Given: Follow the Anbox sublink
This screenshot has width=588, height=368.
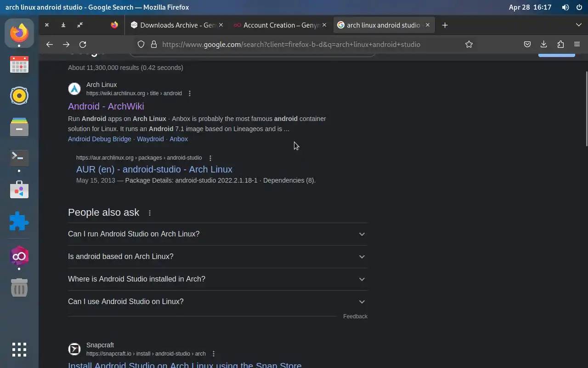Looking at the screenshot, I should pyautogui.click(x=179, y=139).
